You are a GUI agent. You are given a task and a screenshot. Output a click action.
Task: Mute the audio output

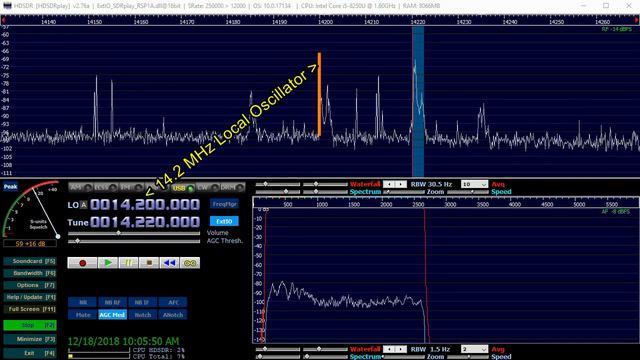(x=82, y=315)
